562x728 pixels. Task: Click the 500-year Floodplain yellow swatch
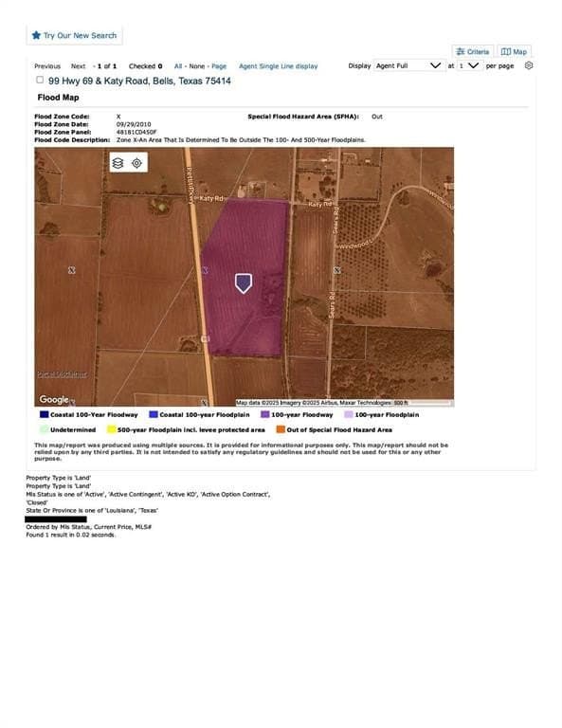click(x=112, y=429)
